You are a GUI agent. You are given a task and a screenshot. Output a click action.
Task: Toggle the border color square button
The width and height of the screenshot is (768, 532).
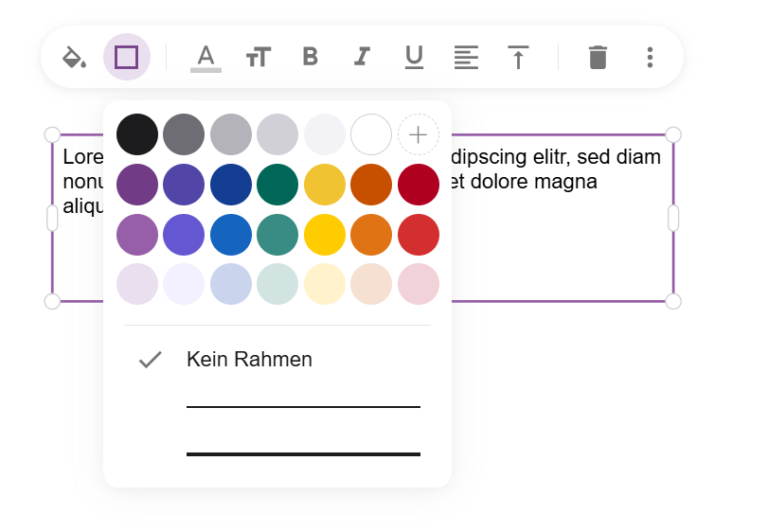click(x=127, y=57)
